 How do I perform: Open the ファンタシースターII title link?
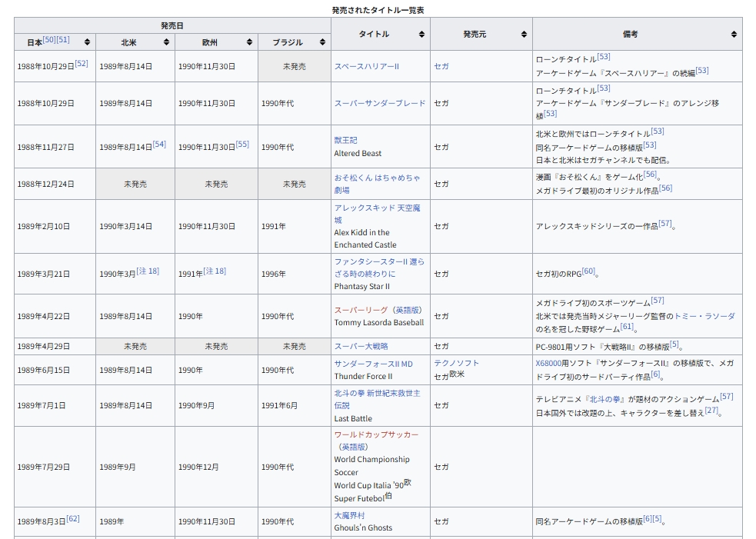(x=379, y=268)
